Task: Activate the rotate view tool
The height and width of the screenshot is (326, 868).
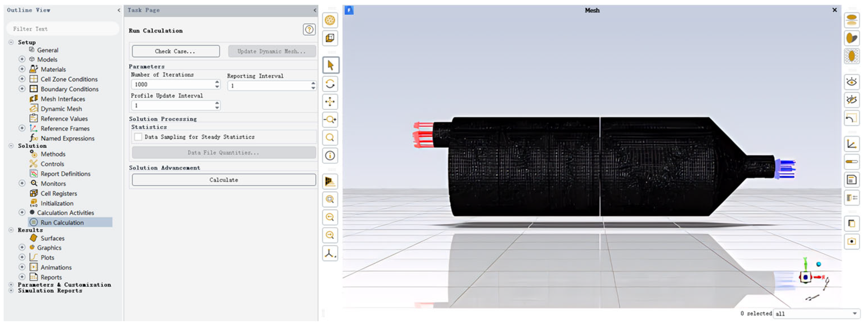Action: (330, 84)
